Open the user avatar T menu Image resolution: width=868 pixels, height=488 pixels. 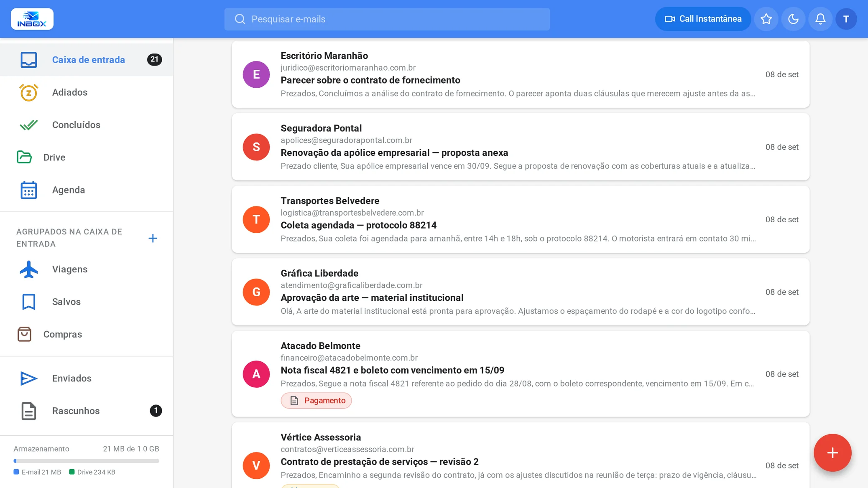pos(846,19)
